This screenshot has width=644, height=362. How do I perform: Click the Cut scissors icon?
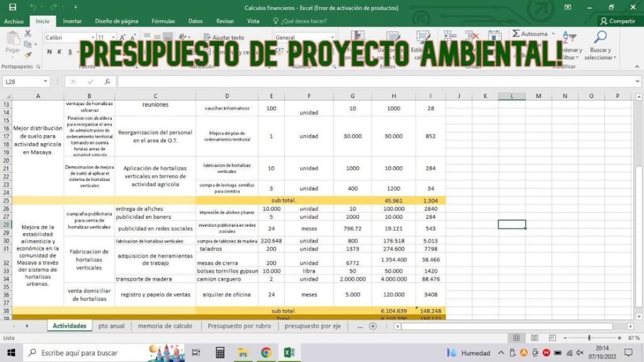[x=27, y=36]
